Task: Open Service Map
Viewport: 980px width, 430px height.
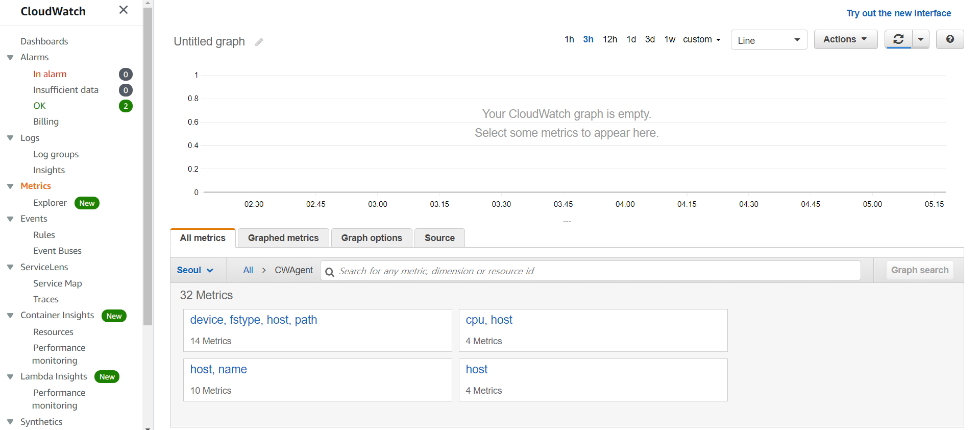Action: pyautogui.click(x=58, y=283)
